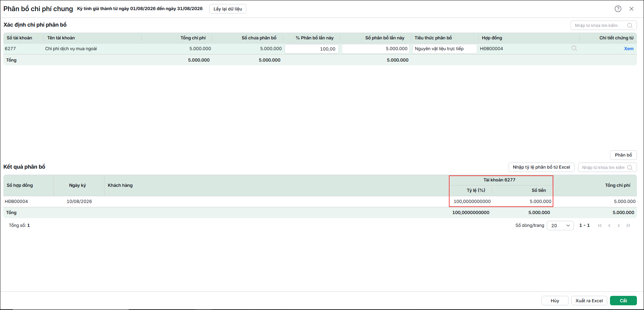Open the Tiêu thức phân bổ selector

pyautogui.click(x=444, y=49)
